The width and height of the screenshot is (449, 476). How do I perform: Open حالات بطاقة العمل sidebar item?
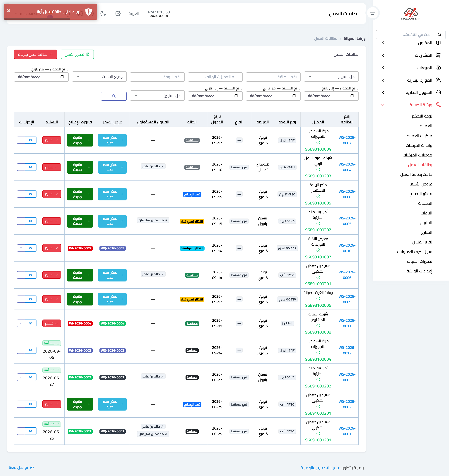click(416, 174)
